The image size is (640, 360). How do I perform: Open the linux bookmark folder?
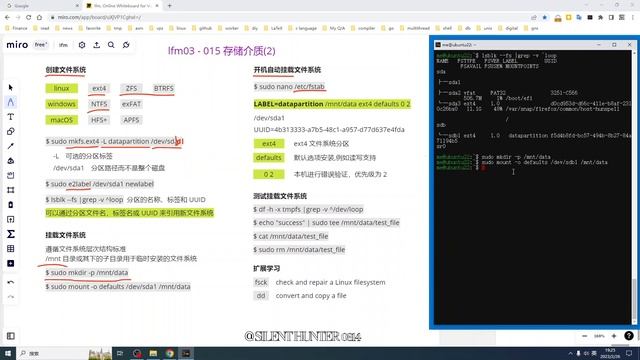coord(178,28)
